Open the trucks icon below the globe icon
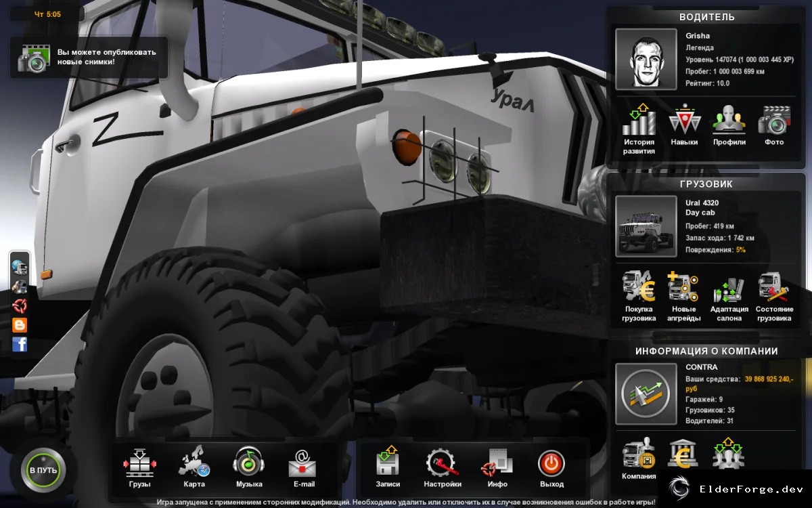Viewport: 812px width, 508px height. coord(20,286)
